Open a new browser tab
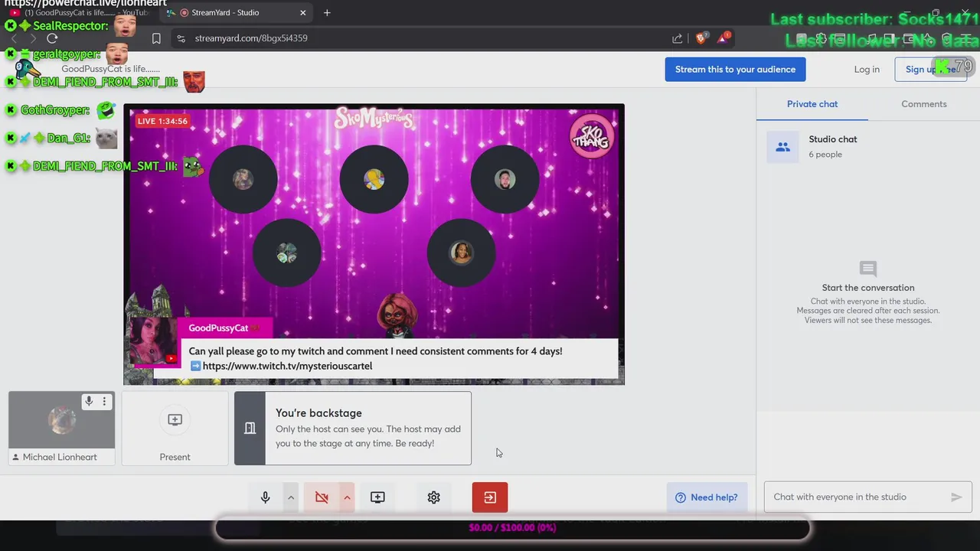Image resolution: width=980 pixels, height=551 pixels. 327,12
